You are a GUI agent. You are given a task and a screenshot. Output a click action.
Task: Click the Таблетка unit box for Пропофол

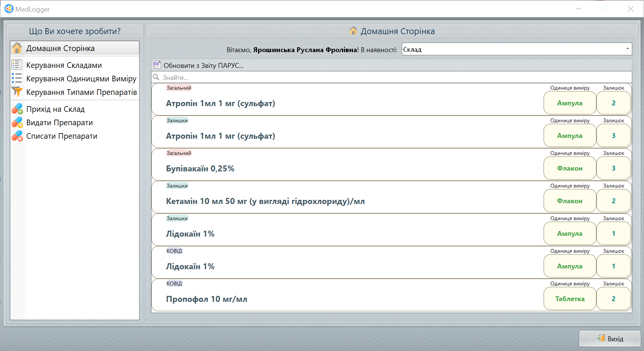(569, 299)
